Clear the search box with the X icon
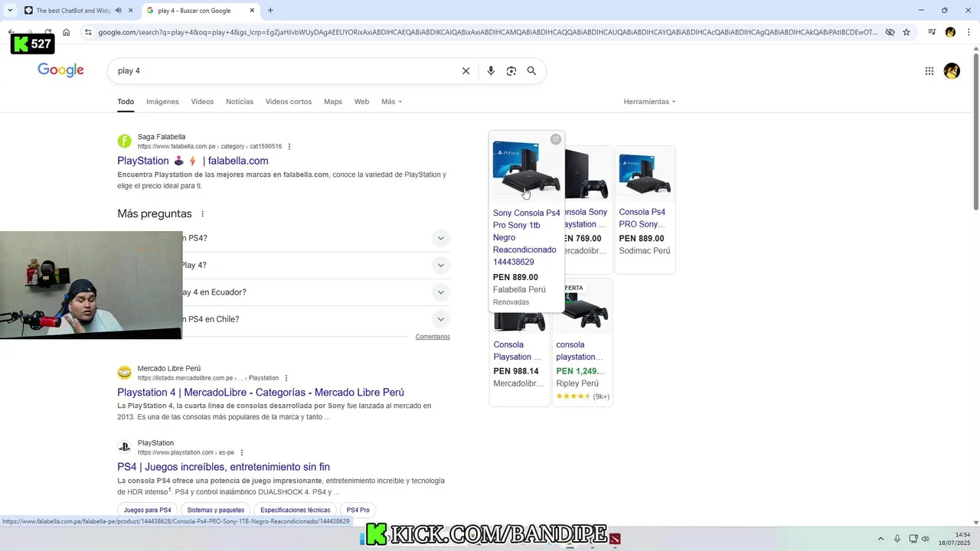This screenshot has height=551, width=980. 465,70
